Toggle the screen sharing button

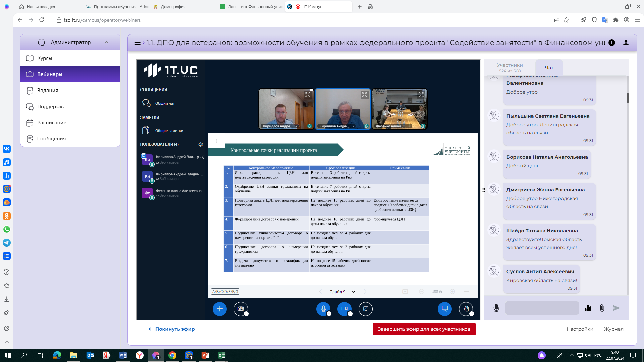point(365,309)
